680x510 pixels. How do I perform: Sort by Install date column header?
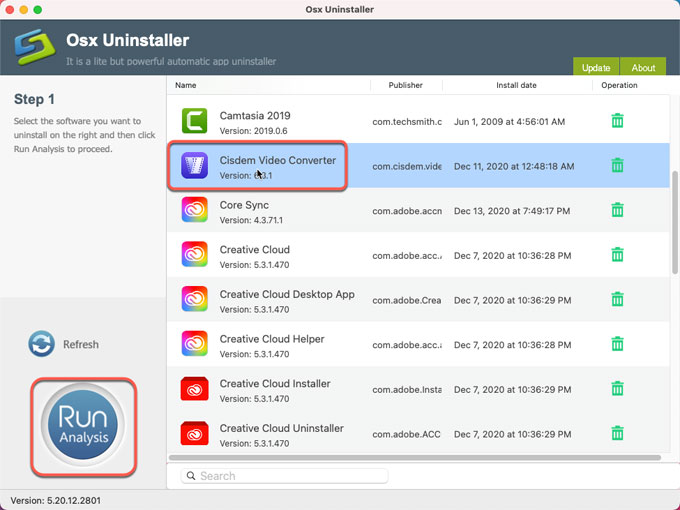click(x=516, y=85)
